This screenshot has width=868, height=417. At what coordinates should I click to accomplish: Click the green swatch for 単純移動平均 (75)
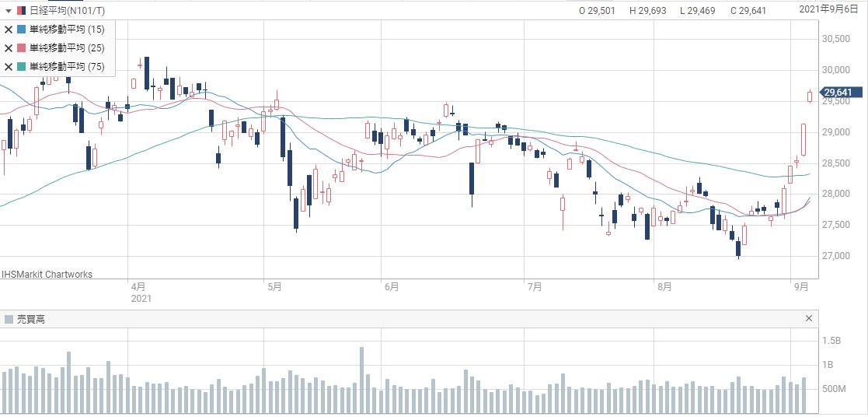(21, 67)
